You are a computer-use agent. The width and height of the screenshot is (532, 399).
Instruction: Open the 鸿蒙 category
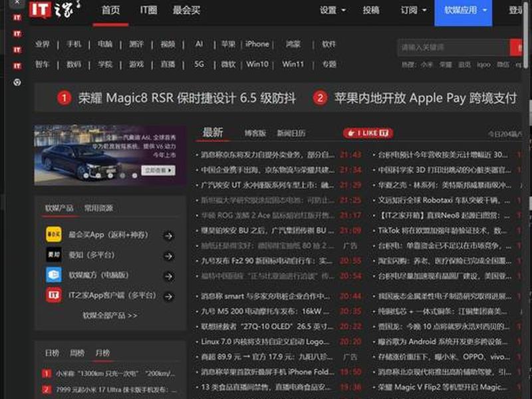tap(293, 44)
